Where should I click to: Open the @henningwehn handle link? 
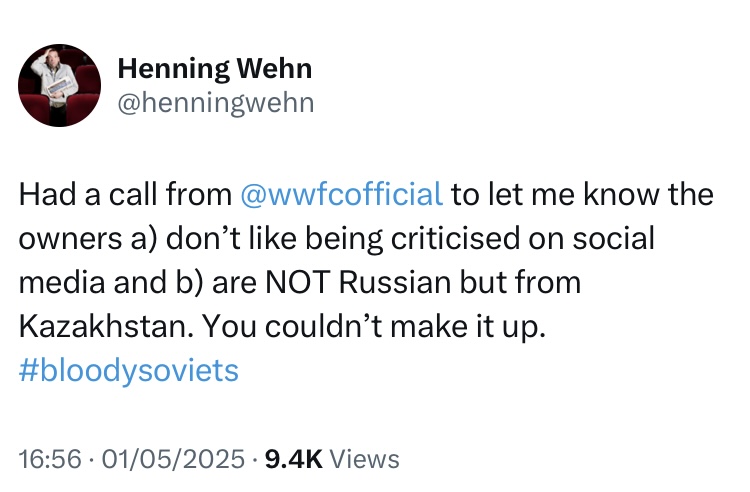[x=215, y=102]
